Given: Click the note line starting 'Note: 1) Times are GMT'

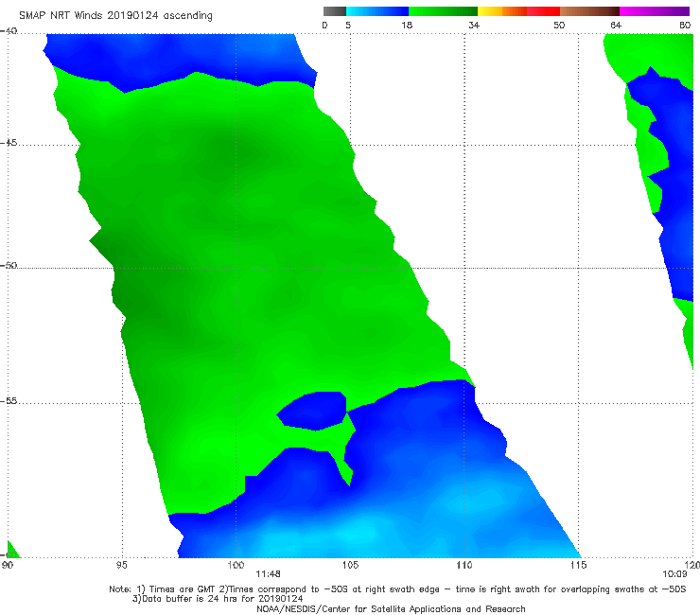Looking at the screenshot, I should [397, 589].
